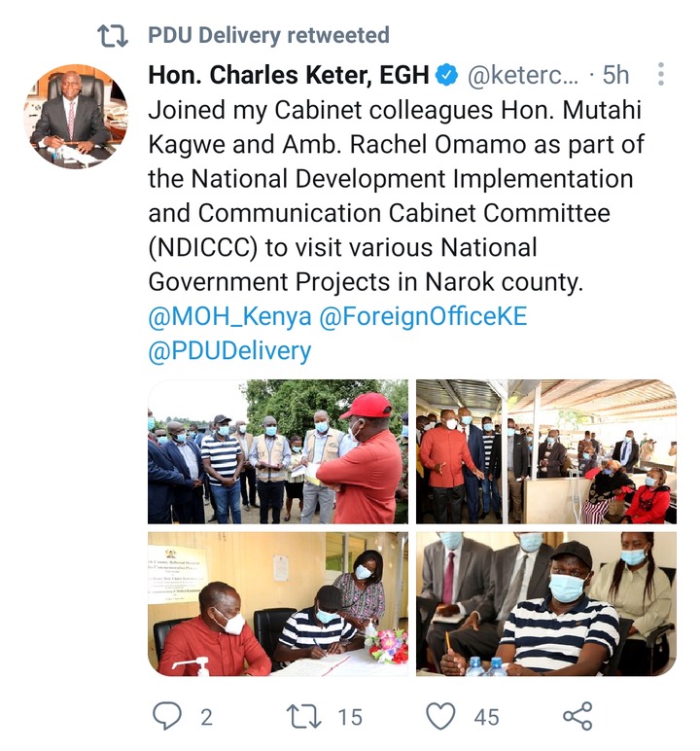Open Charles Keter's profile picture
This screenshot has width=700, height=751.
click(75, 116)
